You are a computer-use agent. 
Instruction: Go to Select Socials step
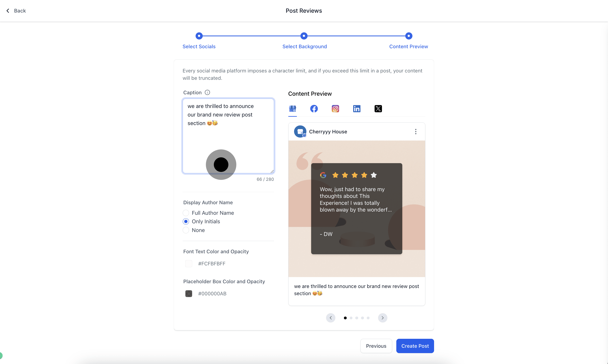[199, 36]
